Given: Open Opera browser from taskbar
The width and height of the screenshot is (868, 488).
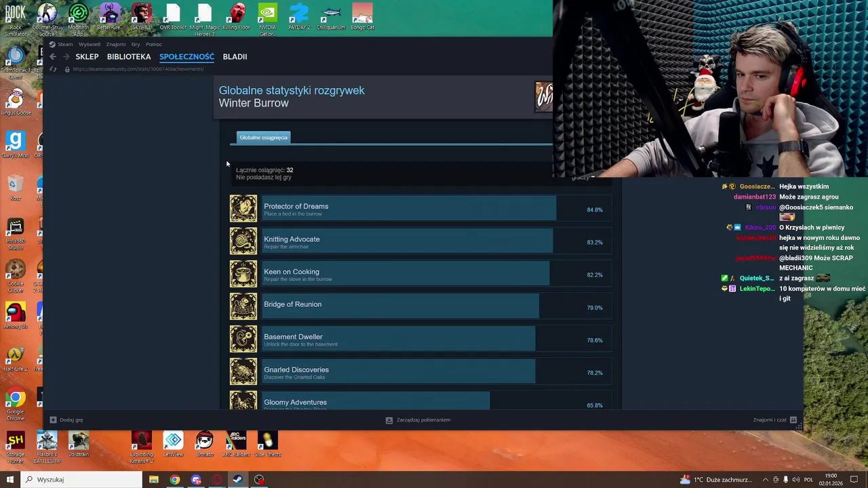Looking at the screenshot, I should [x=217, y=479].
